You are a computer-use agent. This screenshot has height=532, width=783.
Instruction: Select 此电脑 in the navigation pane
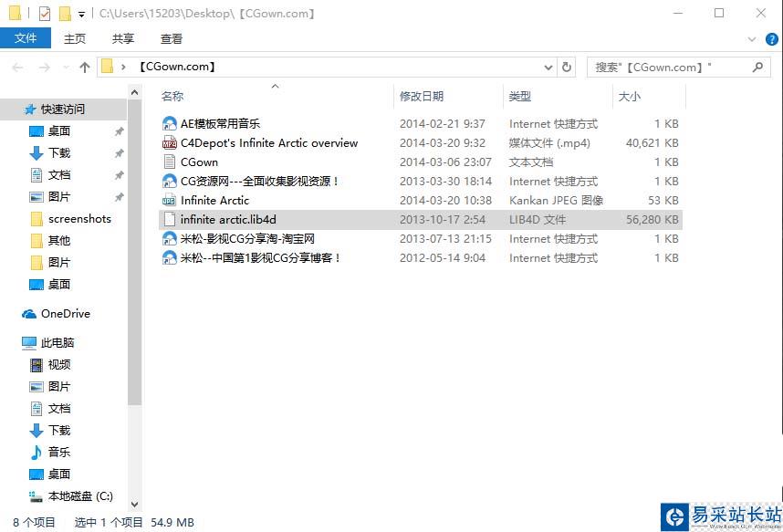coord(57,342)
